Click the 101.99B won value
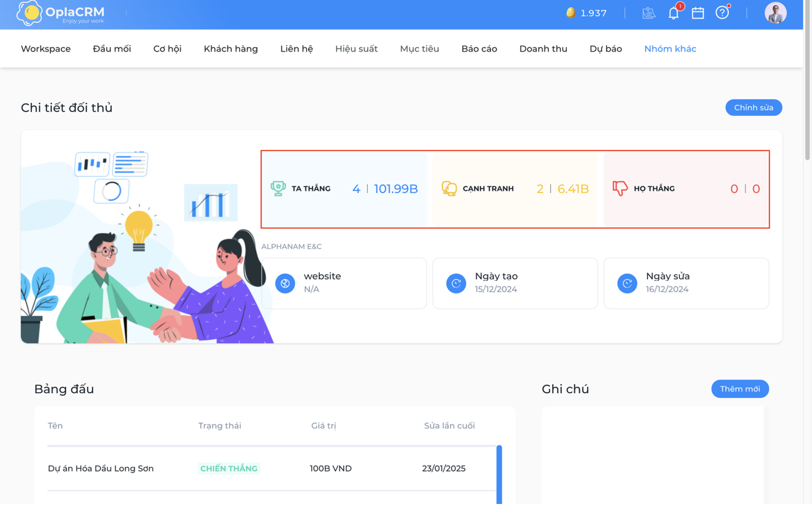 coord(396,188)
